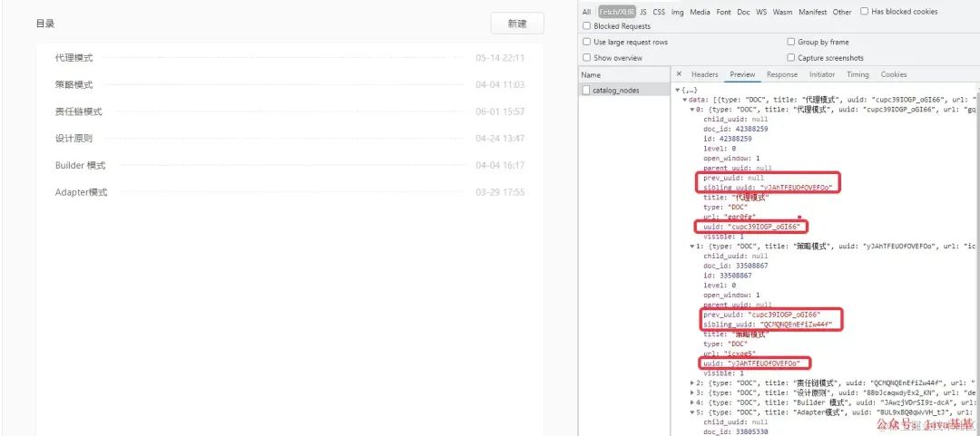The width and height of the screenshot is (980, 436).
Task: Select the catalog_nodes request file icon
Action: 585,91
